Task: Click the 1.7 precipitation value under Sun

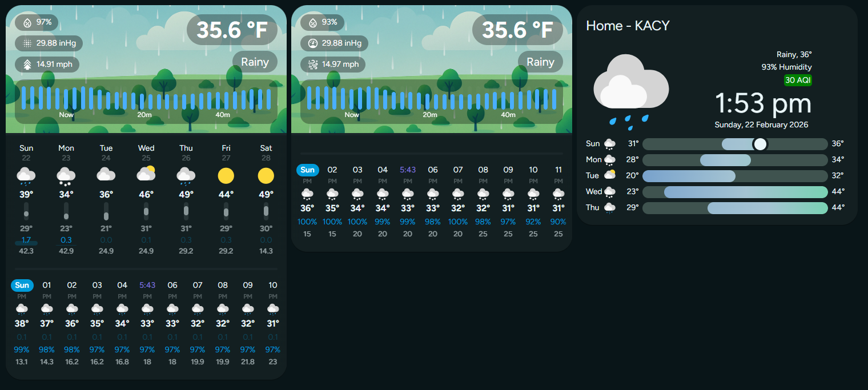Action: [26, 240]
